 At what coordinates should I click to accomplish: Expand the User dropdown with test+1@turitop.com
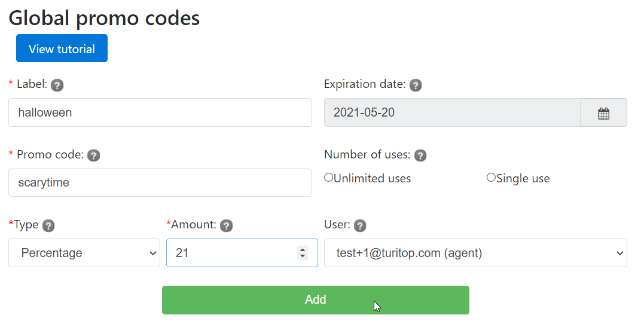point(475,253)
